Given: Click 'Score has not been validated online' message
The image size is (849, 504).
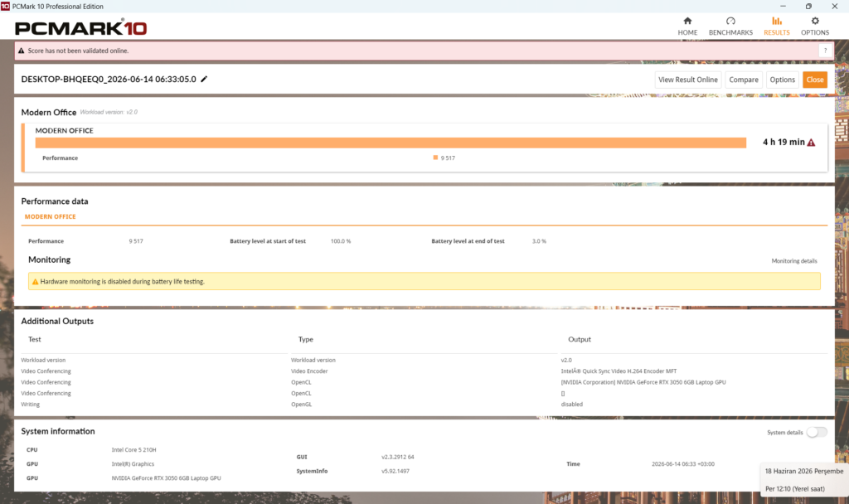Looking at the screenshot, I should coord(78,51).
